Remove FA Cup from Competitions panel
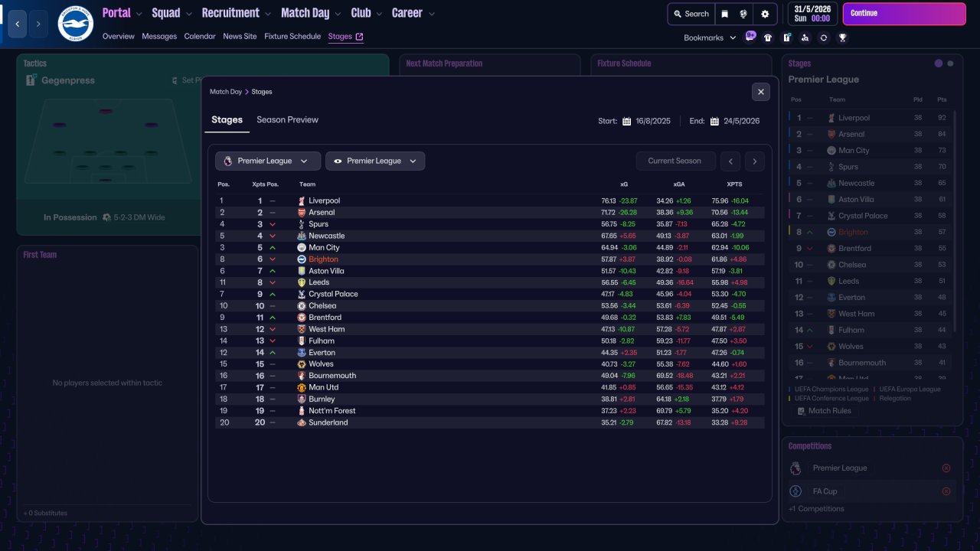Viewport: 980px width, 551px height. point(946,491)
